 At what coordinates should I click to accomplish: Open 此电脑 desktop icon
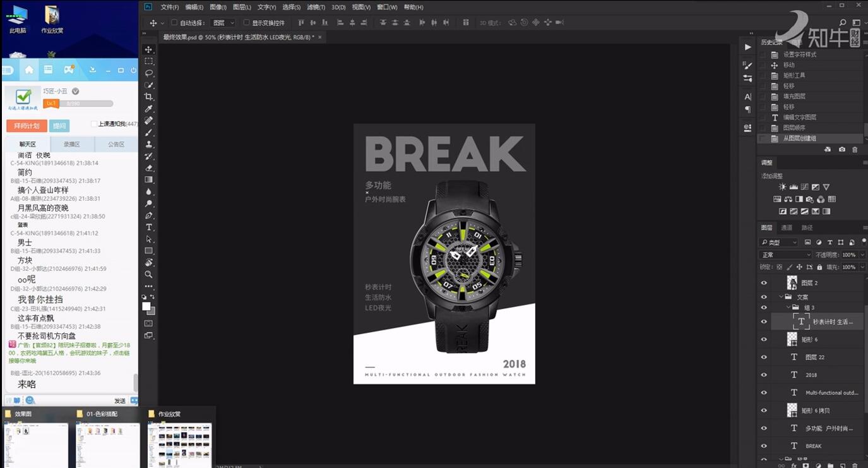point(18,20)
